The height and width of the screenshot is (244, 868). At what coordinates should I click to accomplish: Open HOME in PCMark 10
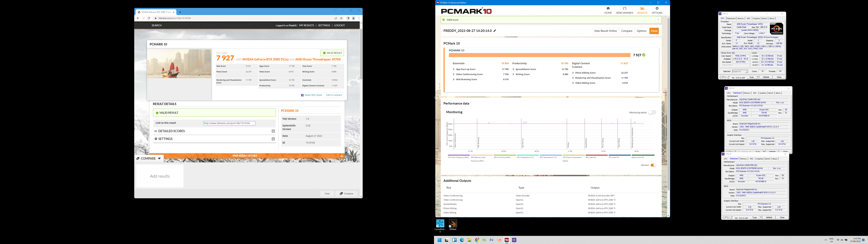[x=608, y=11]
